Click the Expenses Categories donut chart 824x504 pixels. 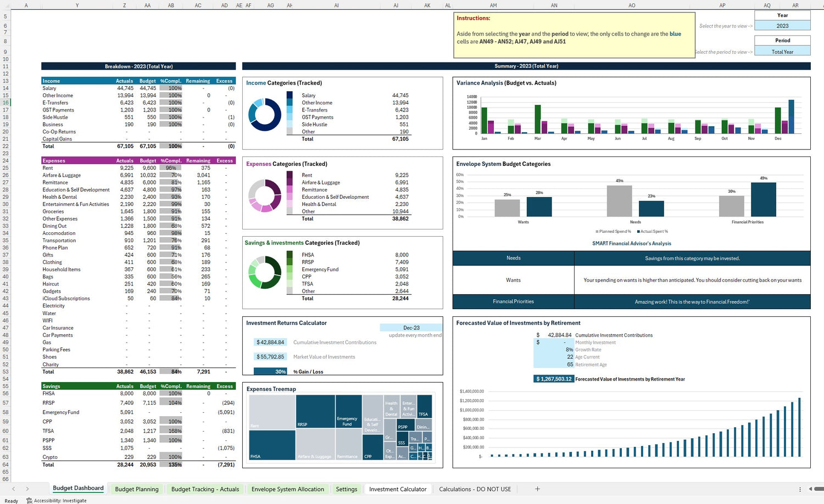click(265, 195)
